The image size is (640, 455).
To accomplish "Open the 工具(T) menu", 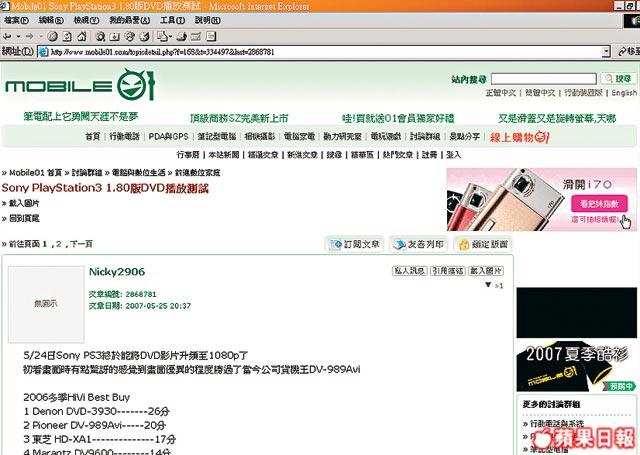I will pyautogui.click(x=172, y=20).
